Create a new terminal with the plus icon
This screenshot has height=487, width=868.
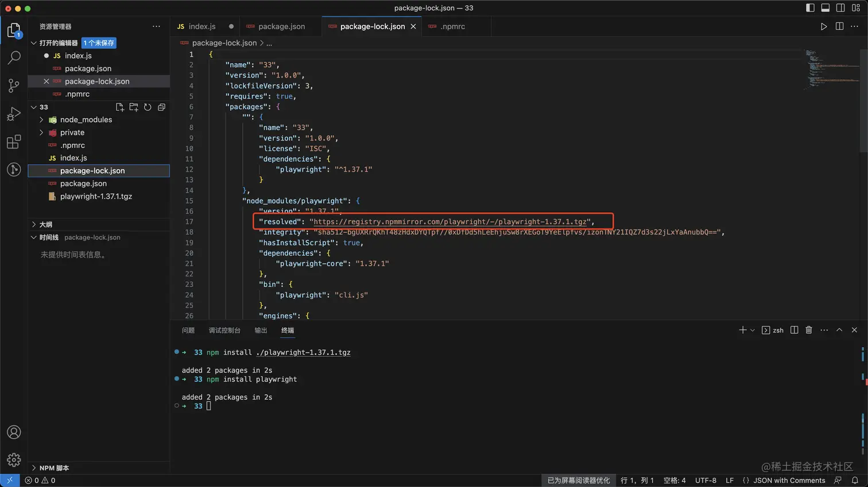tap(743, 330)
